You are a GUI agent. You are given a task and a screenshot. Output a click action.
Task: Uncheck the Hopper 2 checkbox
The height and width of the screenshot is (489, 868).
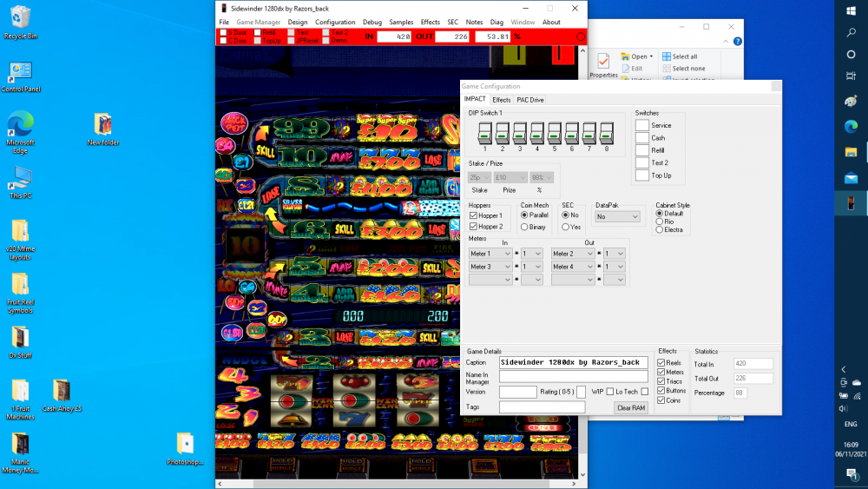pos(474,227)
